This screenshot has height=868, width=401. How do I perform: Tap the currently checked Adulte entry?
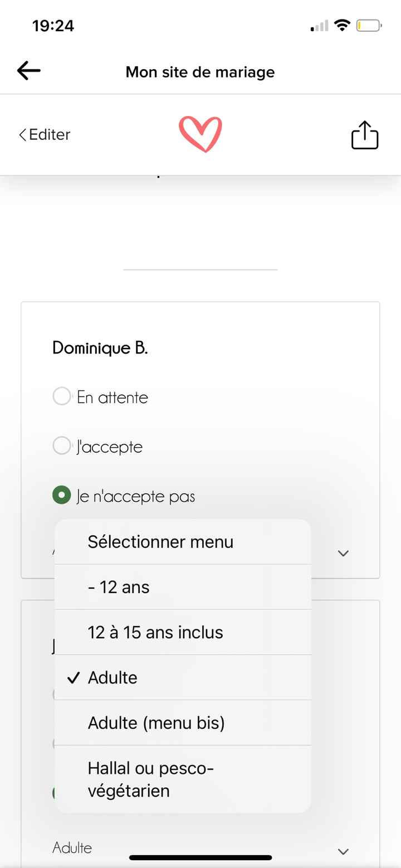(112, 677)
